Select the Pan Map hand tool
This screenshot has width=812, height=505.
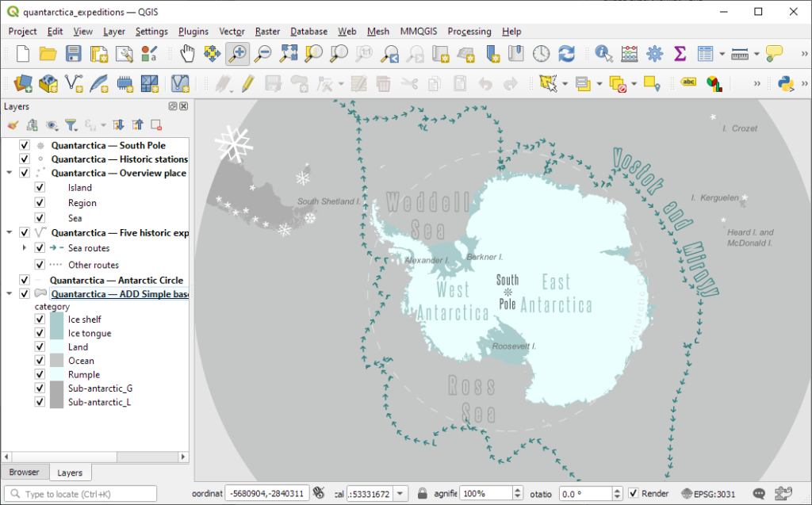point(187,53)
